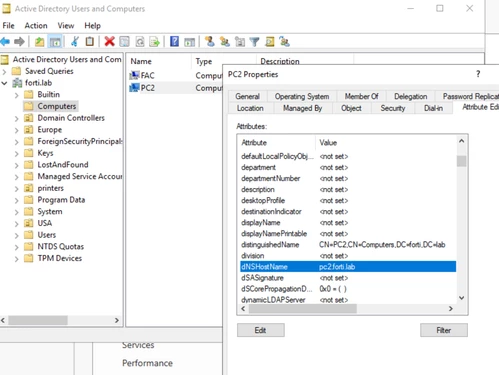The image size is (499, 375).
Task: Click the Filter button
Action: [x=444, y=330]
